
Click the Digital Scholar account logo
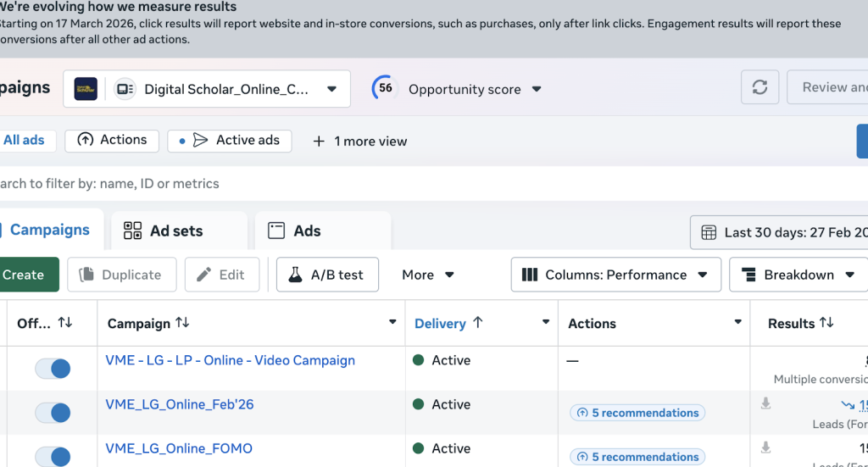click(x=86, y=89)
